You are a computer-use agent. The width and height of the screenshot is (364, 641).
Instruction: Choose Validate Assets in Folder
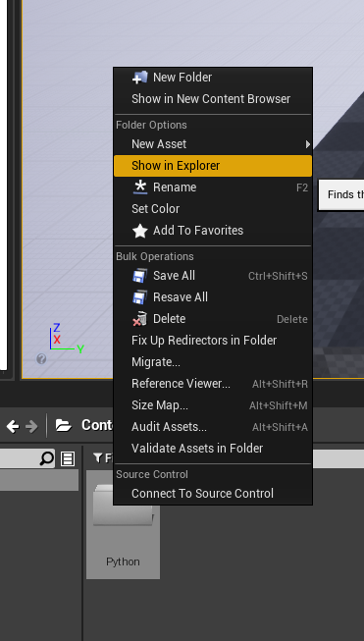(213, 449)
